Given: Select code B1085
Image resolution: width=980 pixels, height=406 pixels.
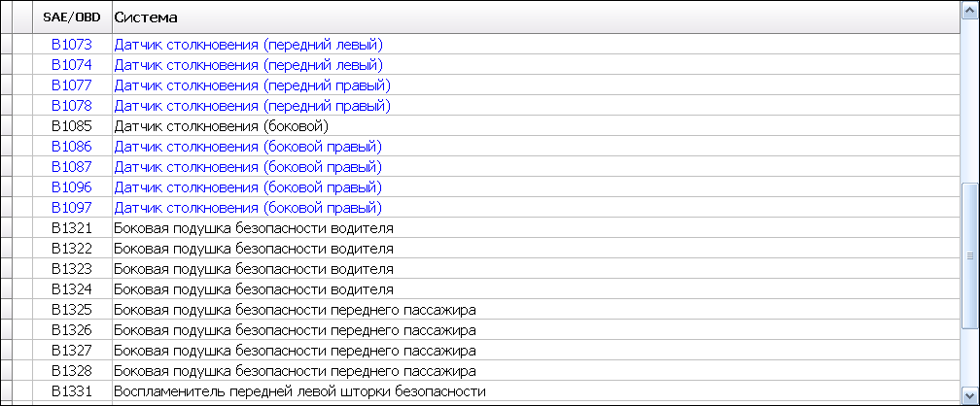Looking at the screenshot, I should 72,126.
